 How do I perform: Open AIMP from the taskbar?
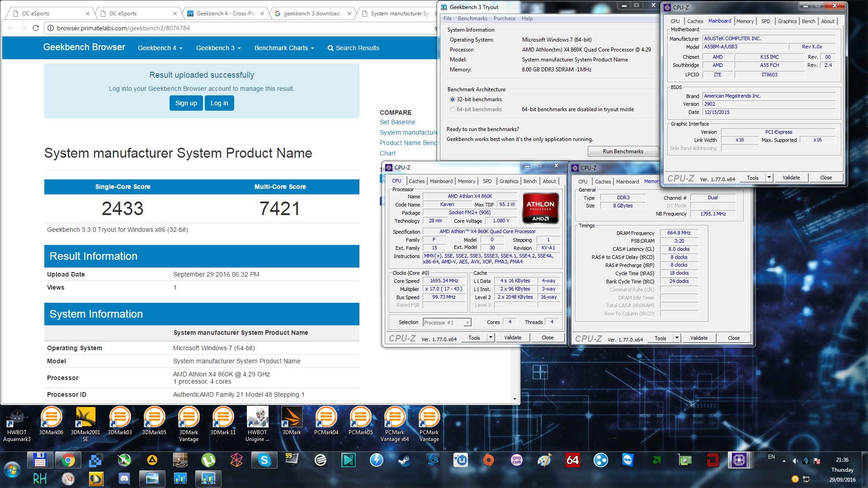pos(152,460)
